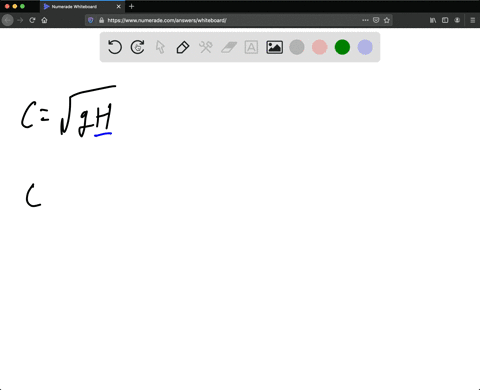This screenshot has width=480, height=390.
Task: Open the browser hamburger menu
Action: coord(473,20)
